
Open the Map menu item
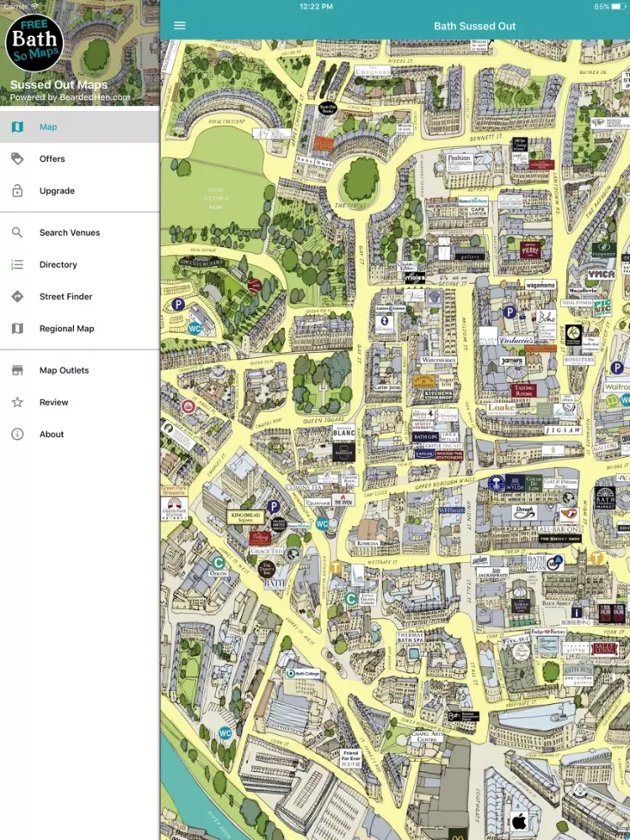click(x=80, y=127)
